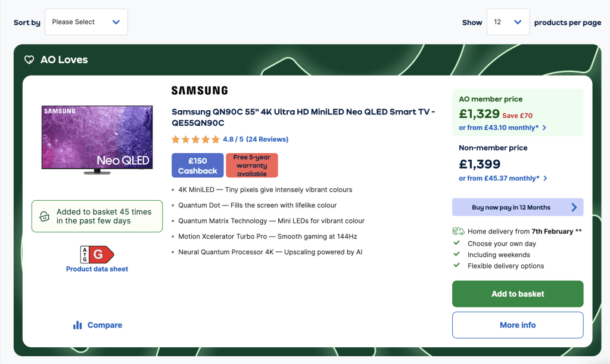Open the Show products per page dropdown
The image size is (610, 364).
pos(508,21)
